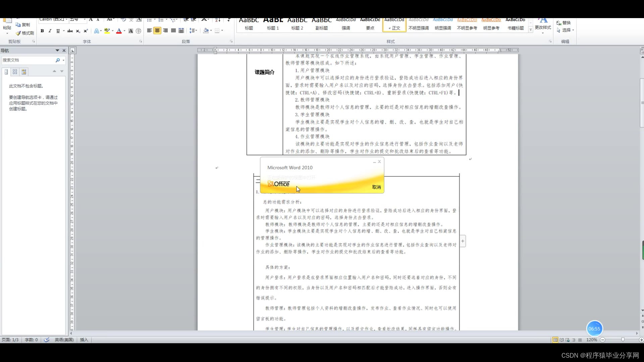This screenshot has height=362, width=644.
Task: Click the Format Painter (格式刷) icon
Action: tap(25, 33)
